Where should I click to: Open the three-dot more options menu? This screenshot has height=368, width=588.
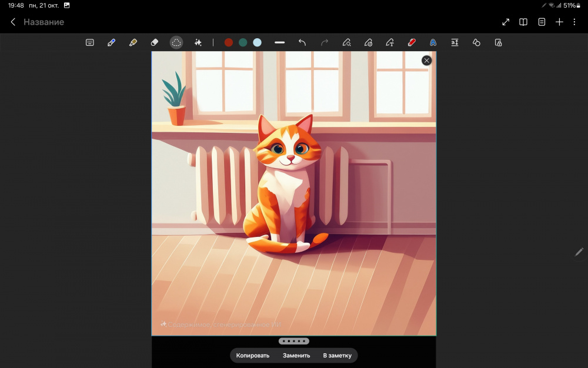click(574, 22)
